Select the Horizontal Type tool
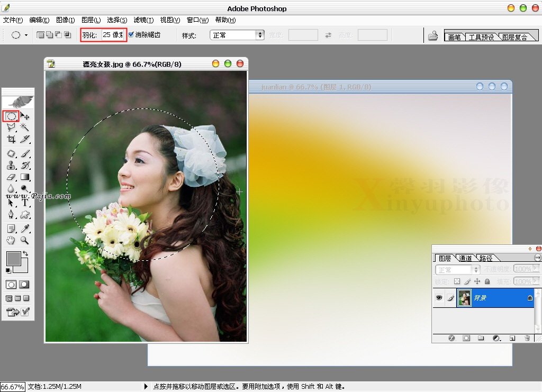Viewport: 542px width, 392px height. 25,202
